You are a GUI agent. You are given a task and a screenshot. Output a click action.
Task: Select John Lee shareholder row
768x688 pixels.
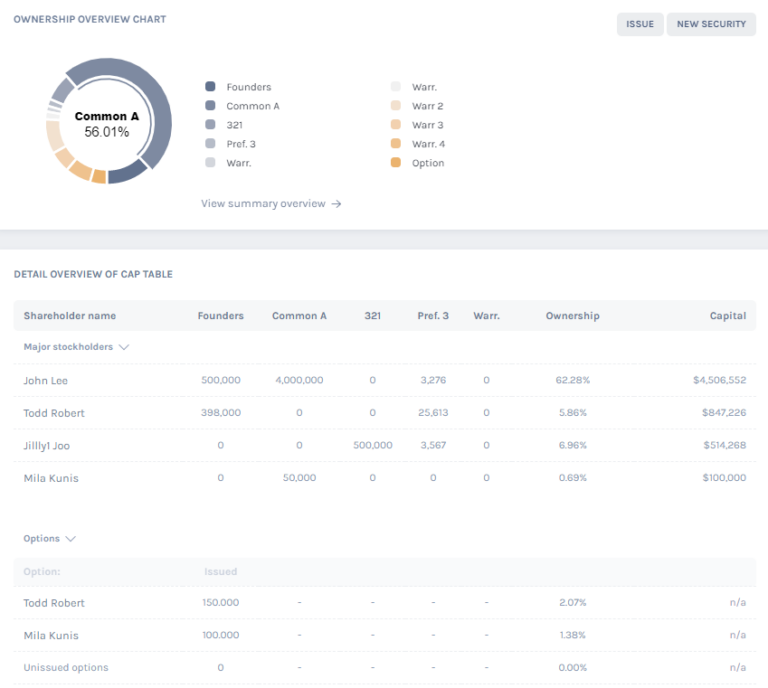click(46, 381)
